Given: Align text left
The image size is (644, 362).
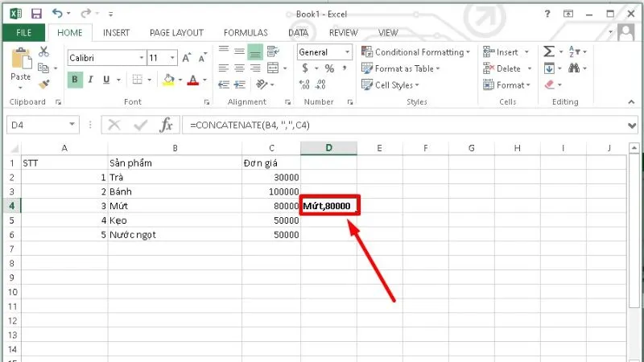Looking at the screenshot, I should (224, 68).
